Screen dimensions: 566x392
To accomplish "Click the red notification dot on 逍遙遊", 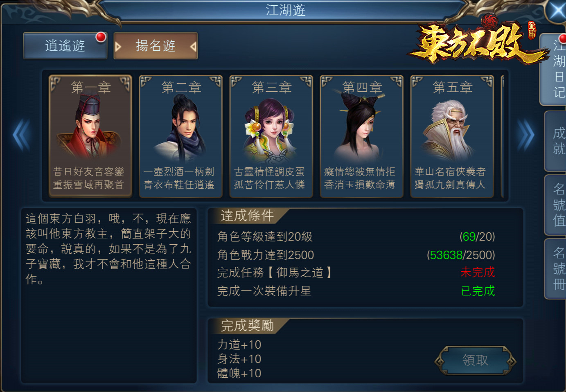I will coord(101,37).
